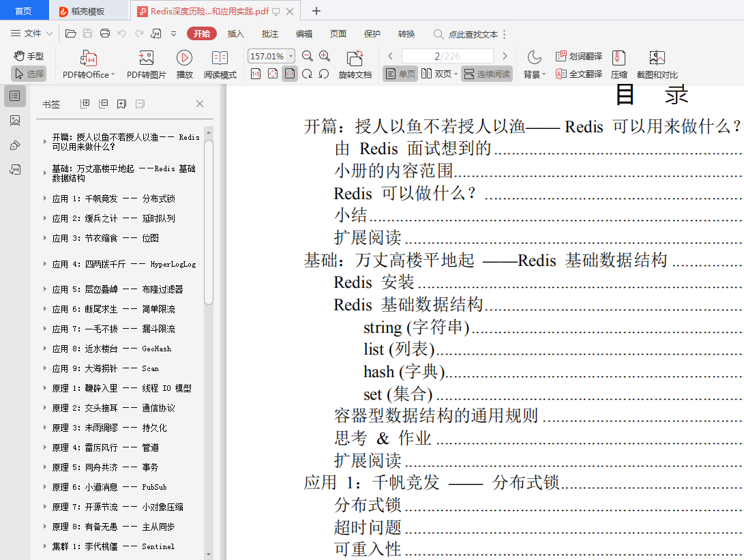Go to next page arrow

coord(505,56)
